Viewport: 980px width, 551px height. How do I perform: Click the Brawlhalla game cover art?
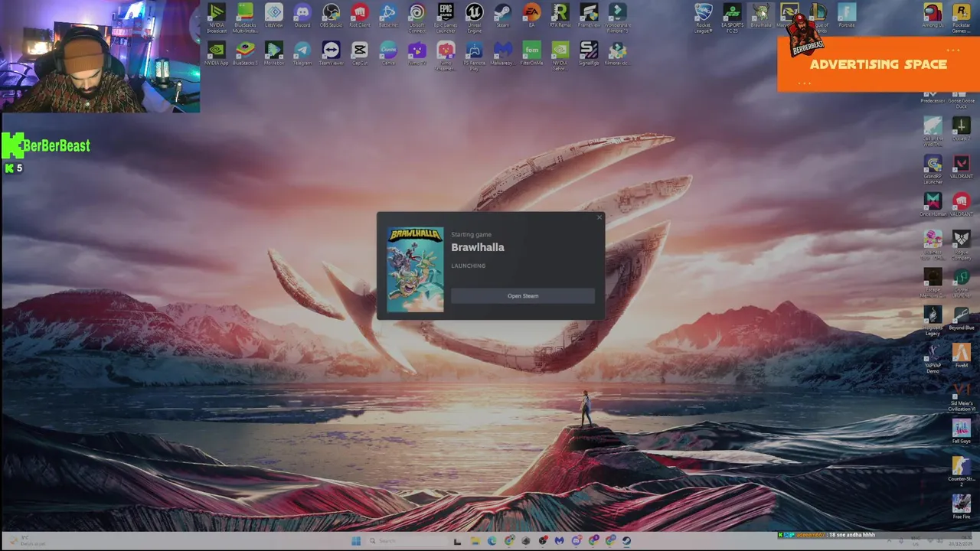tap(415, 269)
